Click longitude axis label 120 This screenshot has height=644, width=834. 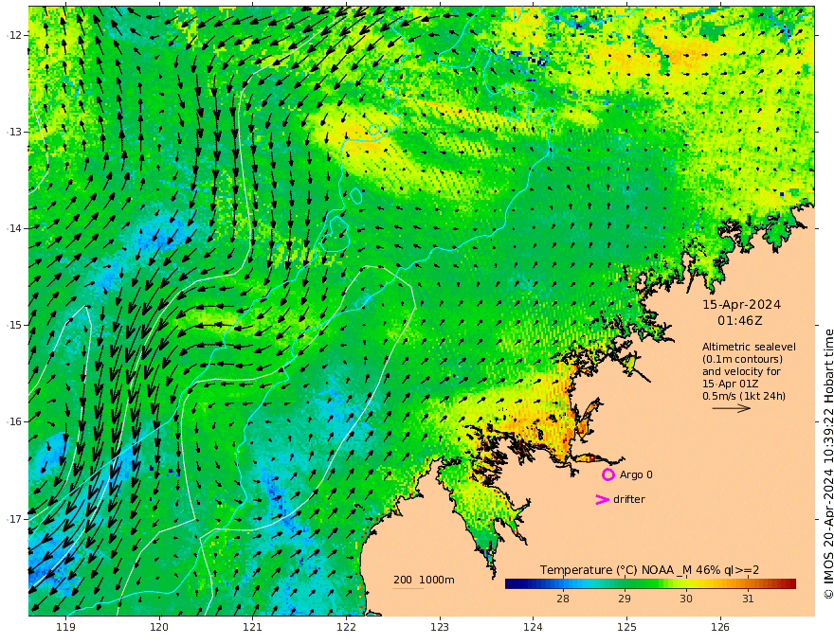click(x=159, y=628)
